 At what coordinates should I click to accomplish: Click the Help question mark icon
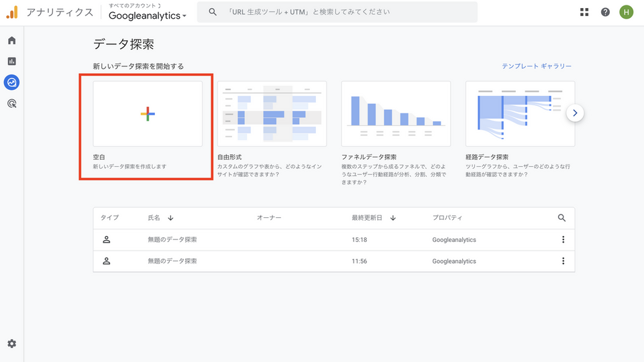click(605, 12)
